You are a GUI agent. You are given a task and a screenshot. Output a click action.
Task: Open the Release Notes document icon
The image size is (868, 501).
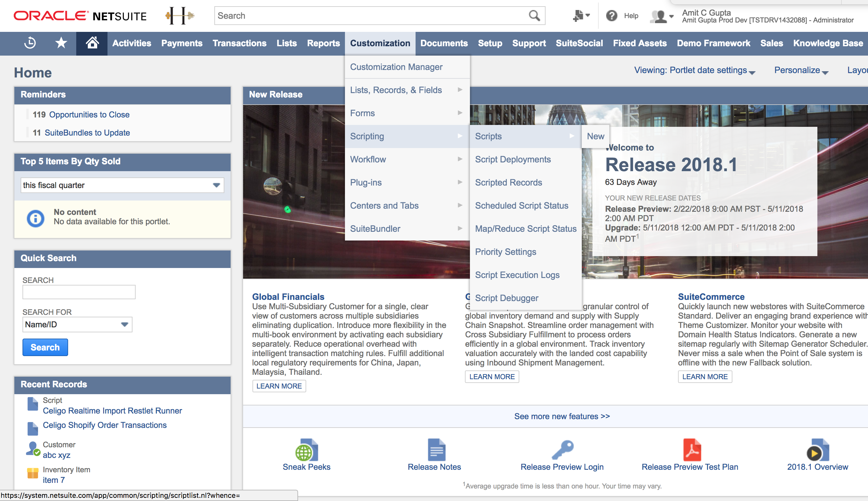437,450
